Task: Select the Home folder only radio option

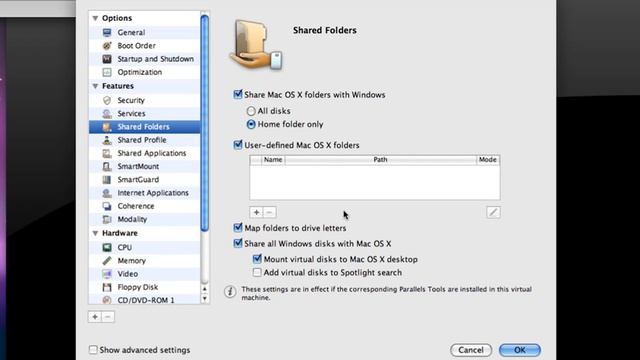Action: pyautogui.click(x=251, y=124)
